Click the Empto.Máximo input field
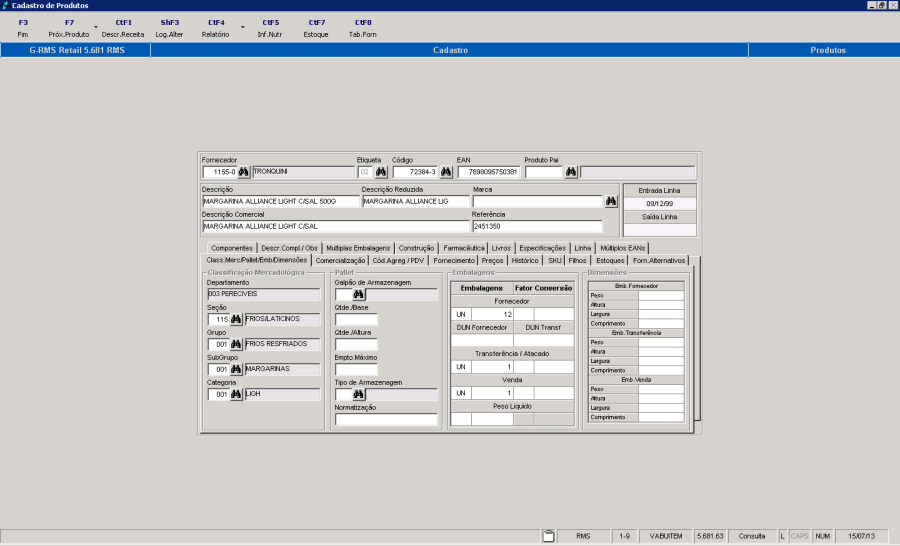900x546 pixels. 356,369
